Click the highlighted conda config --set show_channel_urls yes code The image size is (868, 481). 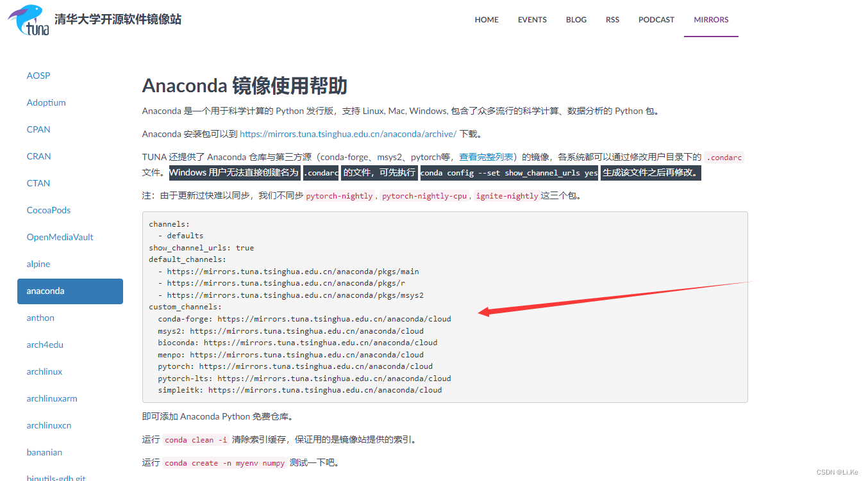pos(509,173)
